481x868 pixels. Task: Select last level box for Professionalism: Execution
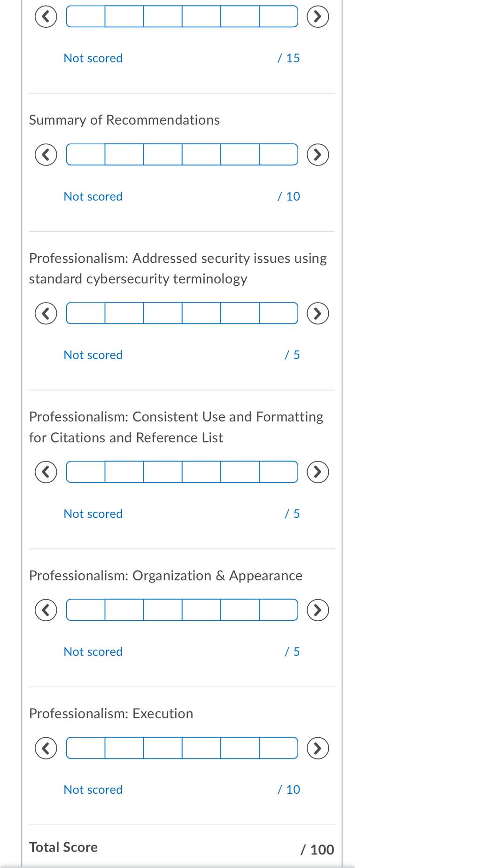(x=279, y=748)
